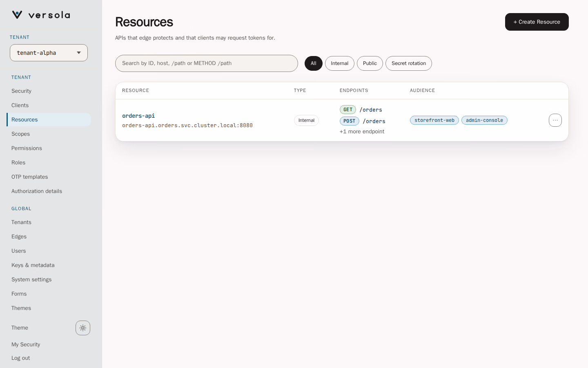Click the Versola logo icon
The width and height of the screenshot is (588, 368).
17,15
